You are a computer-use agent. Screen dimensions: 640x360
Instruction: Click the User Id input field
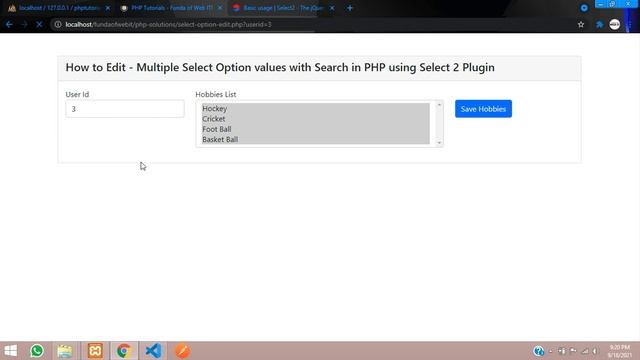click(x=125, y=109)
